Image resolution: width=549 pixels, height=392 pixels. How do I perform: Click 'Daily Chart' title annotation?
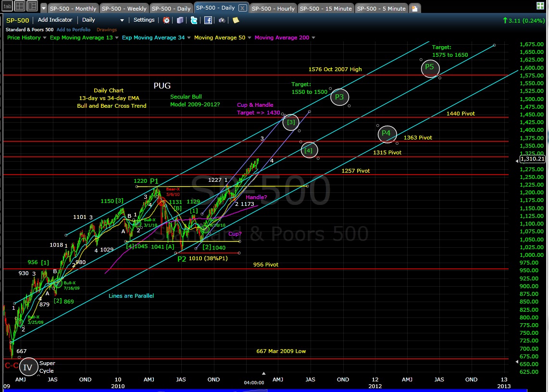coord(109,90)
